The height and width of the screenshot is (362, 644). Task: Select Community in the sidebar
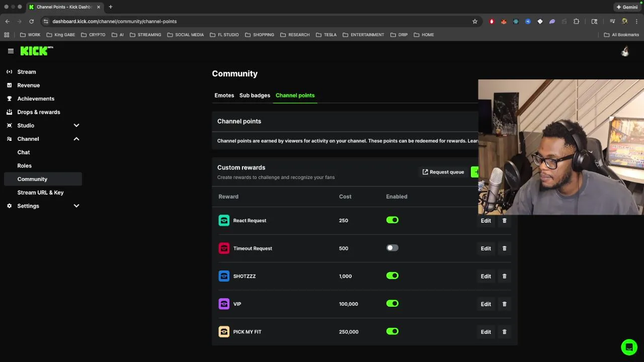(x=43, y=179)
